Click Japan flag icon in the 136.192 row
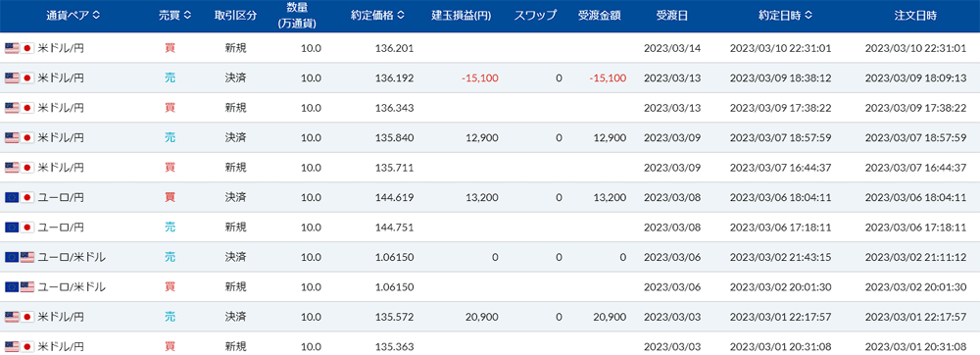 (26, 78)
